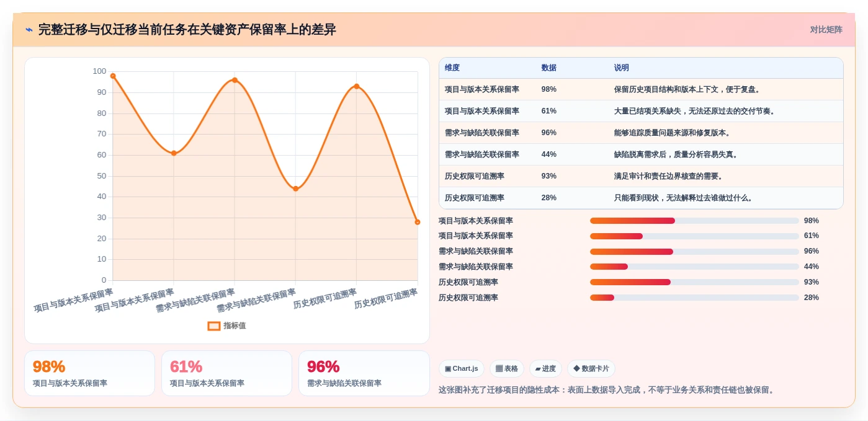Click the 96% data card below the chart
This screenshot has height=421, width=868.
point(364,373)
